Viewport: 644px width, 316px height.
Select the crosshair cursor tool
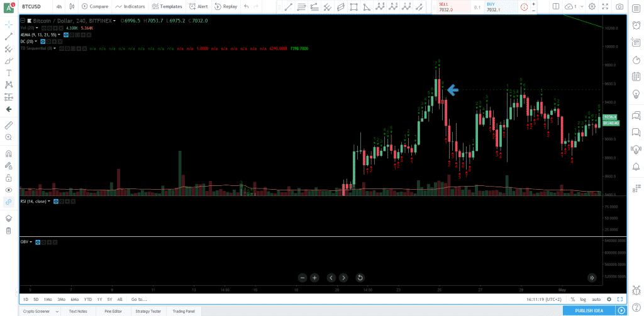(9, 25)
